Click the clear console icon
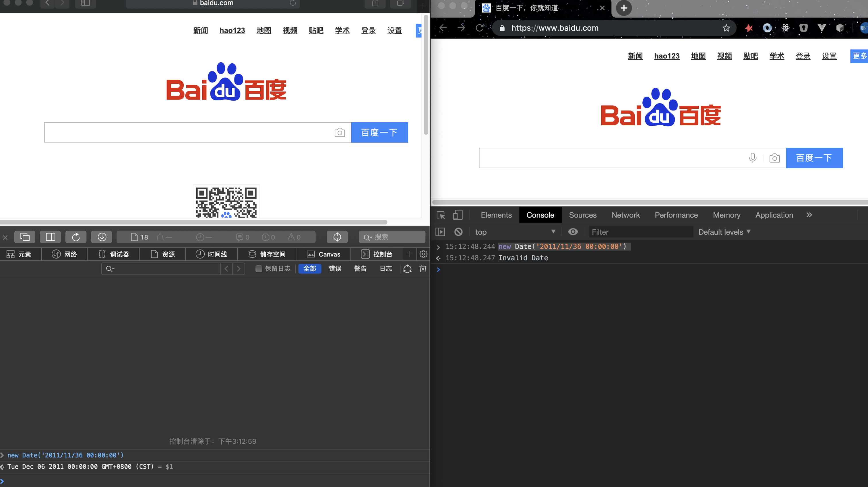The width and height of the screenshot is (868, 487). tap(458, 232)
